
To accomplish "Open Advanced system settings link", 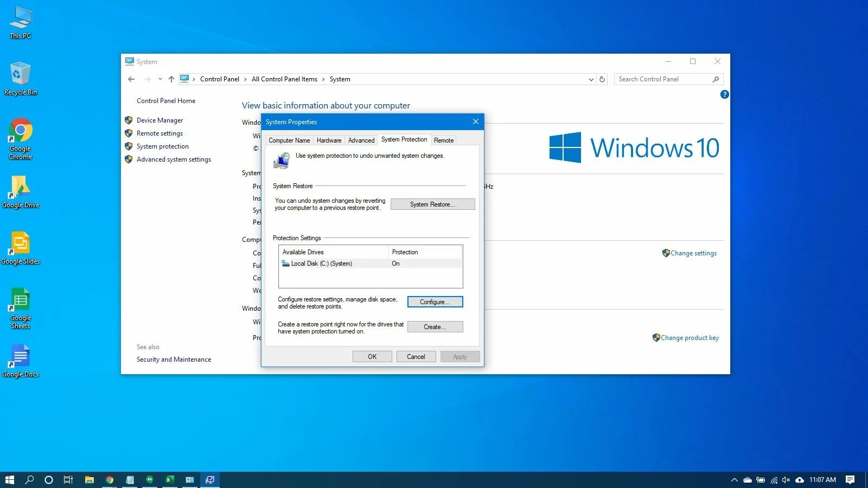I will [x=174, y=159].
